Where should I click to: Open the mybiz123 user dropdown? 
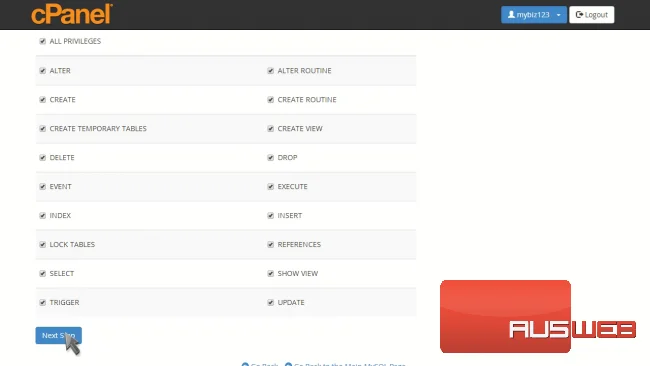tap(534, 15)
